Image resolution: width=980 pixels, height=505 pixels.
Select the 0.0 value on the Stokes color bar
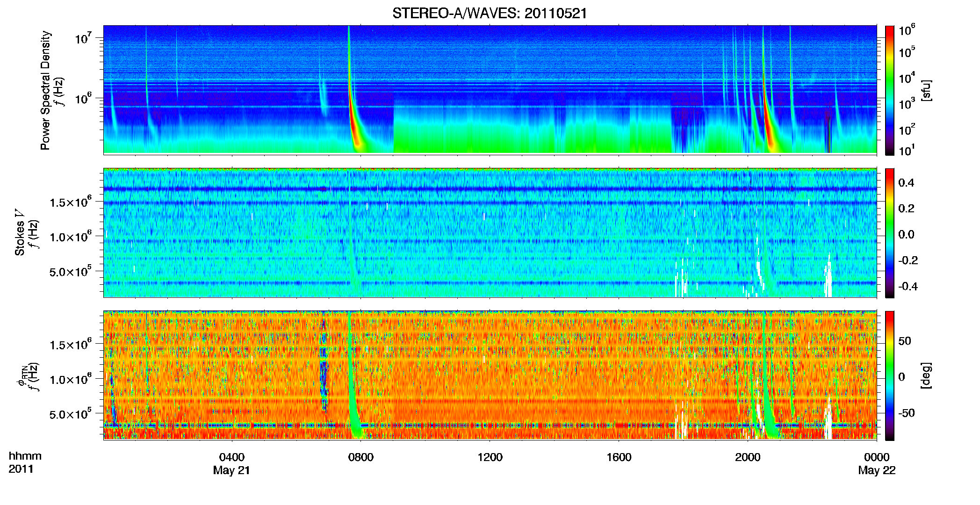906,235
